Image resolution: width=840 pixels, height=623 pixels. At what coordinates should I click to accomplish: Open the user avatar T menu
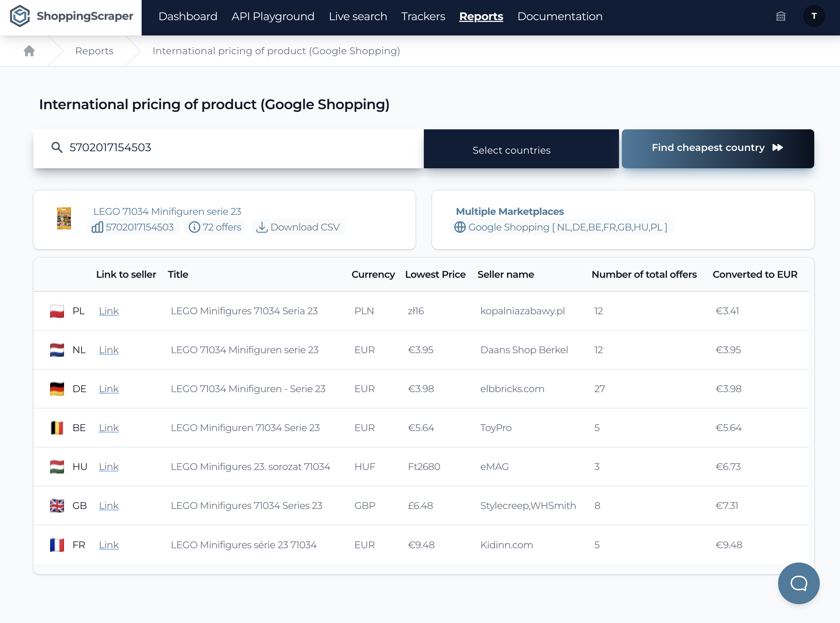click(x=814, y=16)
